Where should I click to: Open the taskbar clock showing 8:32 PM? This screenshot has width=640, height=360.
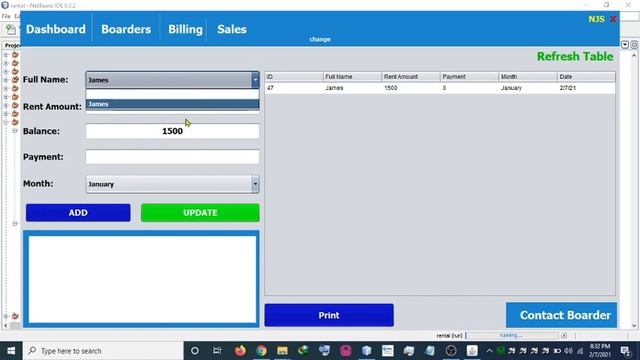click(600, 351)
